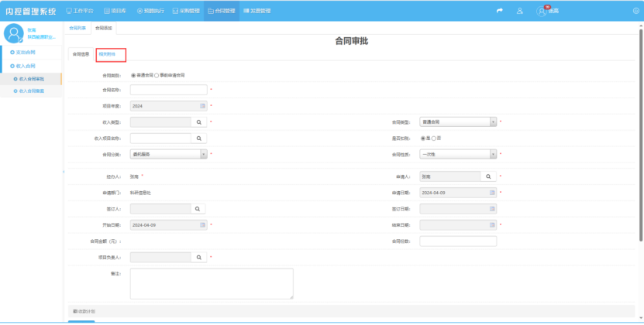Click the settings gear icon at top right

(636, 11)
